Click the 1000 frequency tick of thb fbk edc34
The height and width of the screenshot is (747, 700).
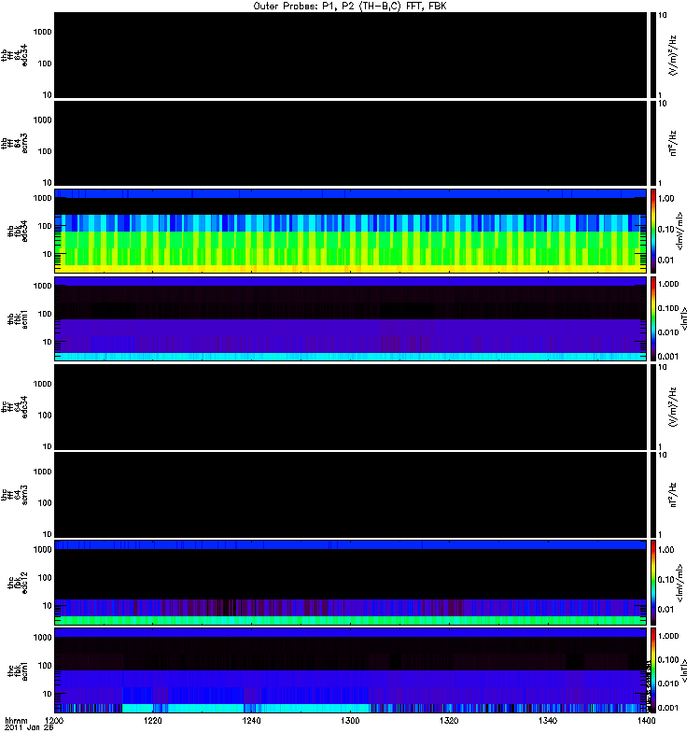pyautogui.click(x=42, y=198)
